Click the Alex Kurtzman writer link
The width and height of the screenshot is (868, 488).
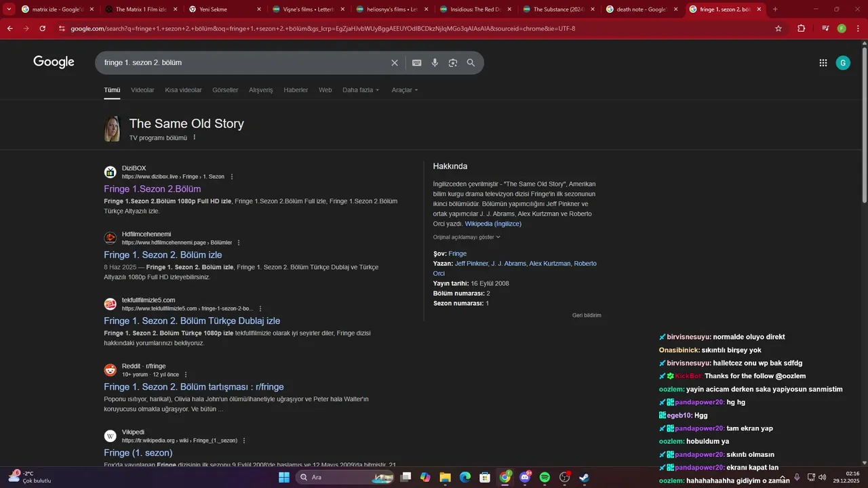tap(550, 264)
